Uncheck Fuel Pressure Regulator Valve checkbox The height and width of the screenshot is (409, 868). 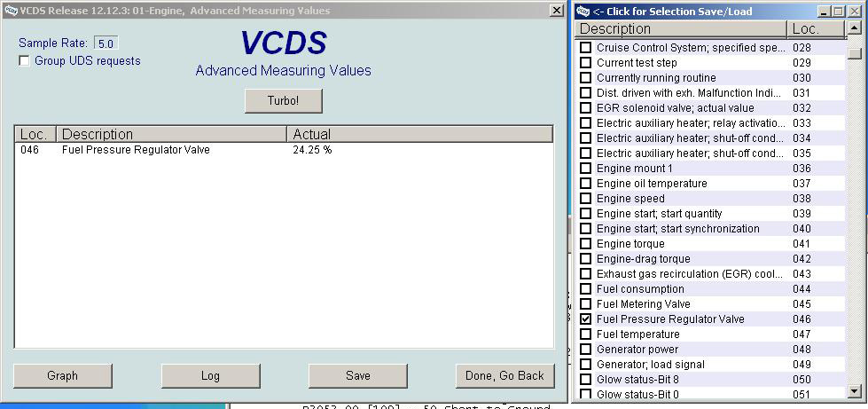point(585,319)
